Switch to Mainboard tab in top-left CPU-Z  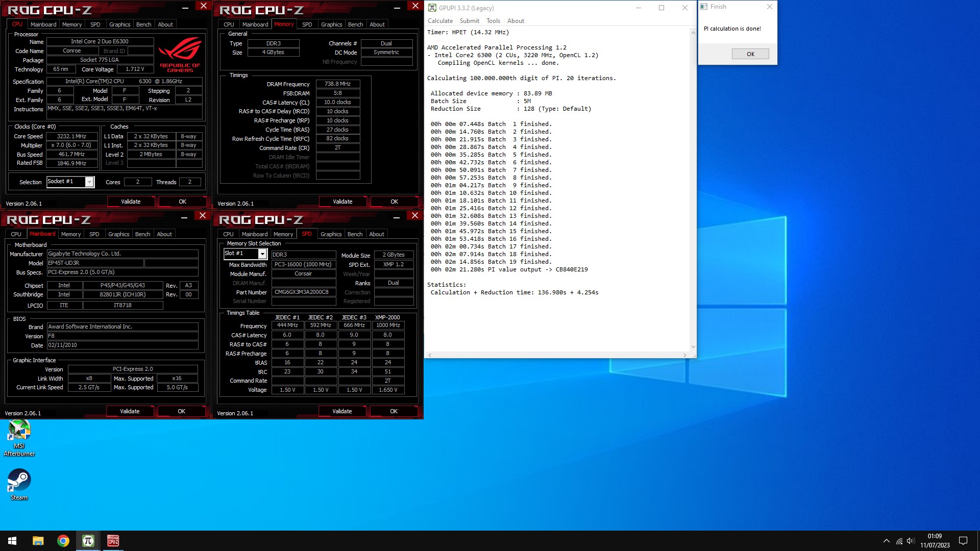(43, 24)
